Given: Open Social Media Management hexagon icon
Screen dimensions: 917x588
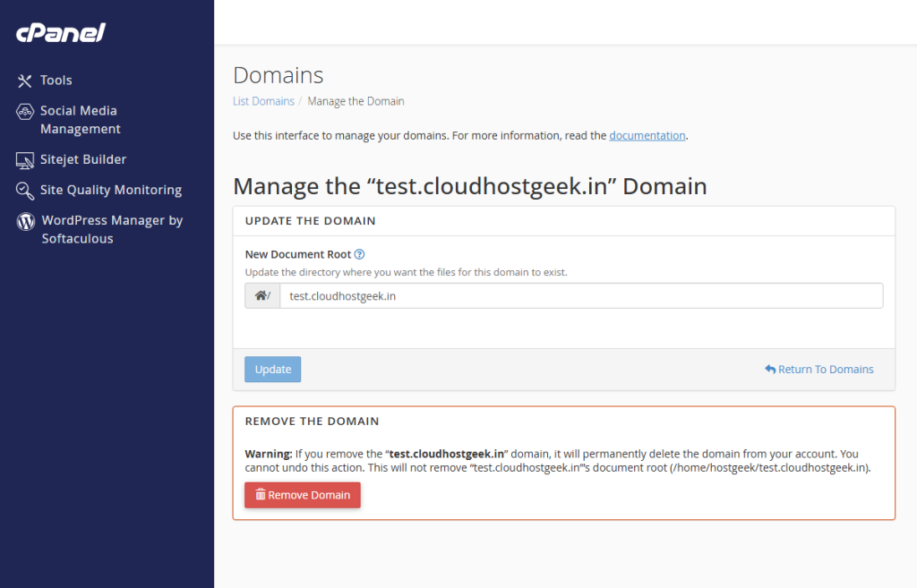Looking at the screenshot, I should pos(24,111).
